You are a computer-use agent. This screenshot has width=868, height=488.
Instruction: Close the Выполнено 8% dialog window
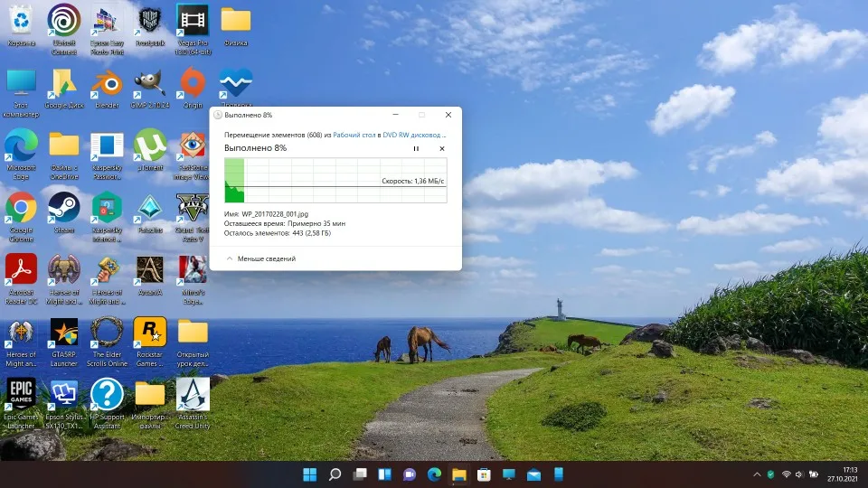click(x=448, y=115)
